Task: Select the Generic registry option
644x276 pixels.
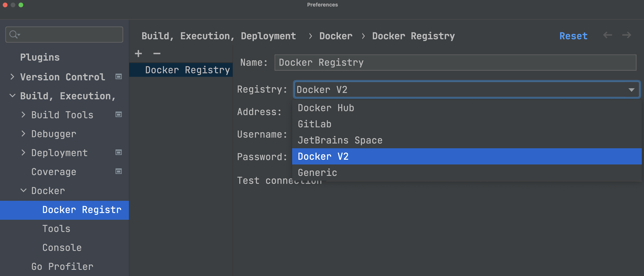Action: tap(317, 173)
